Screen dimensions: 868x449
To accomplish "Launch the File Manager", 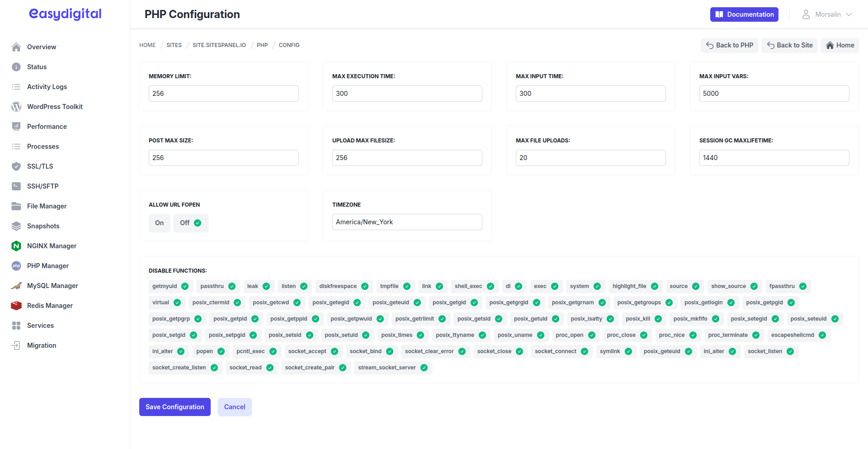I will coord(47,206).
